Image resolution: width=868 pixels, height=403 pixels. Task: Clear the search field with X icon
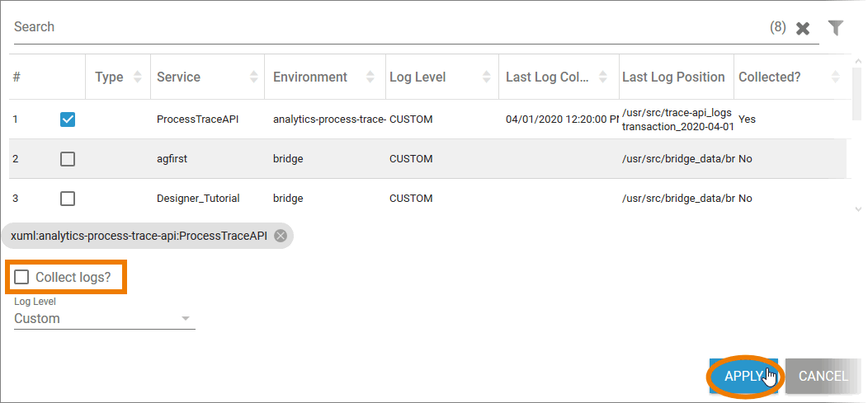pos(803,29)
